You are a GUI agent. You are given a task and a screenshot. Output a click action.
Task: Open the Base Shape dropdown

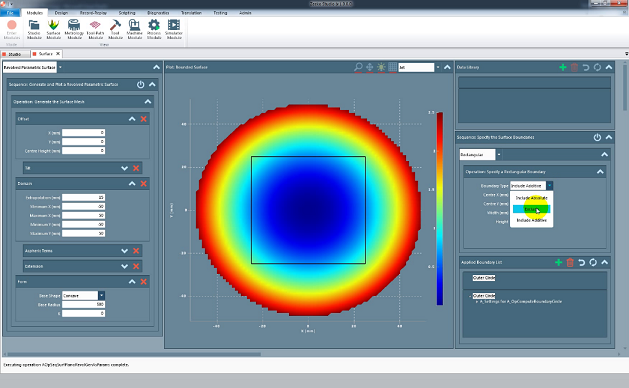(101, 295)
